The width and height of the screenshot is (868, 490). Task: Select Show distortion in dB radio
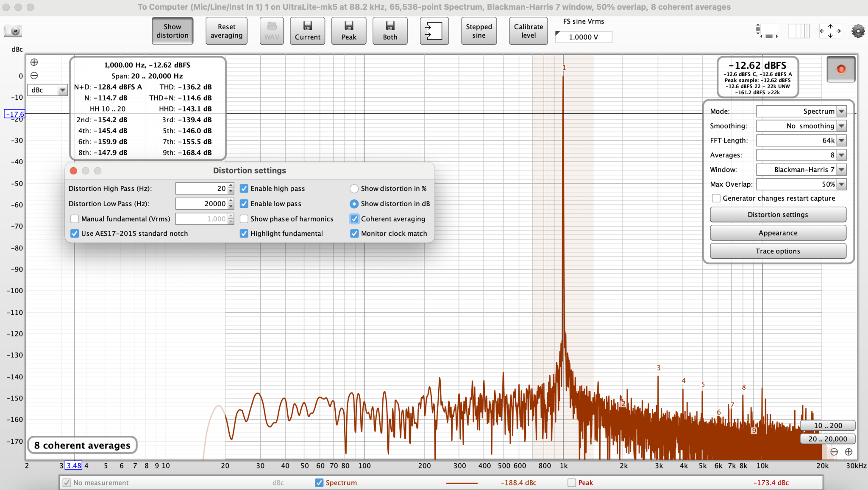tap(354, 204)
